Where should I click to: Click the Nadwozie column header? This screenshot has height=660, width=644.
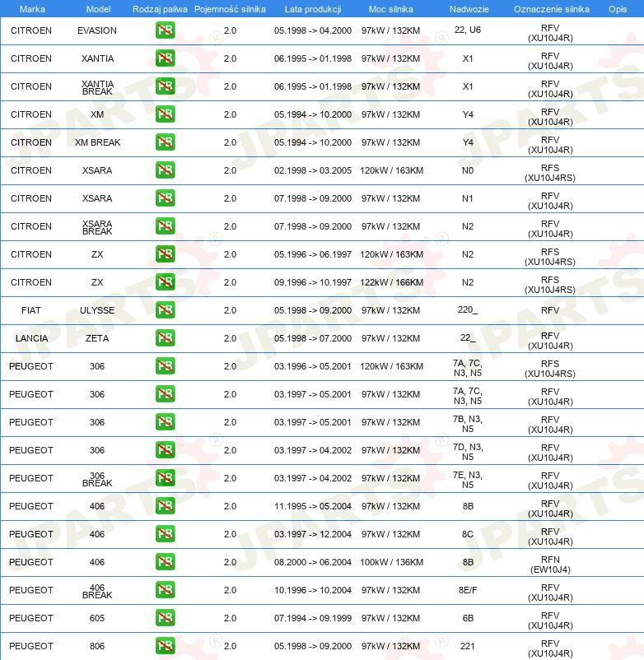[469, 9]
